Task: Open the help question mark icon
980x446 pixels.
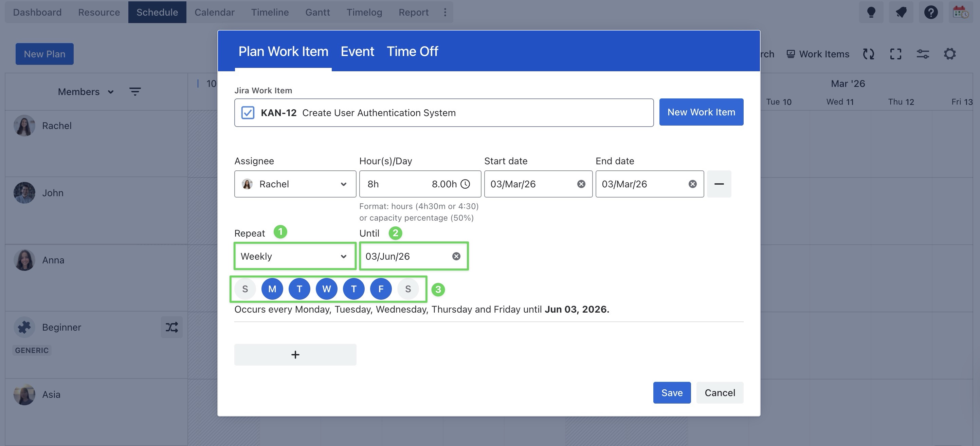Action: pos(930,12)
